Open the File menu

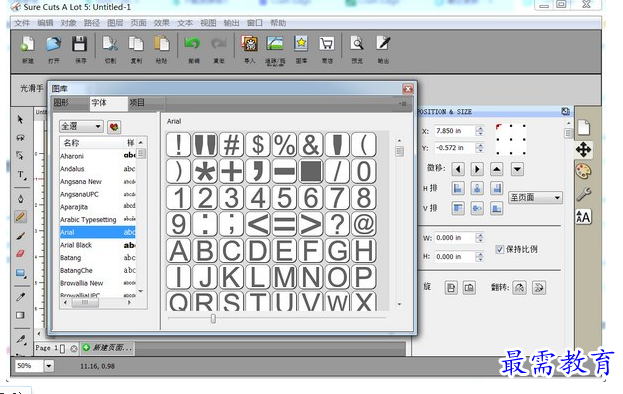tap(22, 23)
